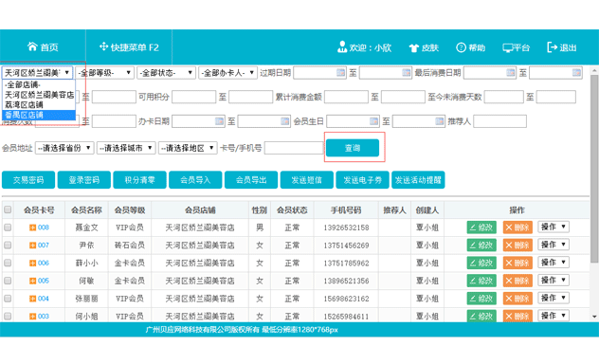The width and height of the screenshot is (599, 364).
Task: Check the row for member 张丽丽
Action: [x=8, y=299]
